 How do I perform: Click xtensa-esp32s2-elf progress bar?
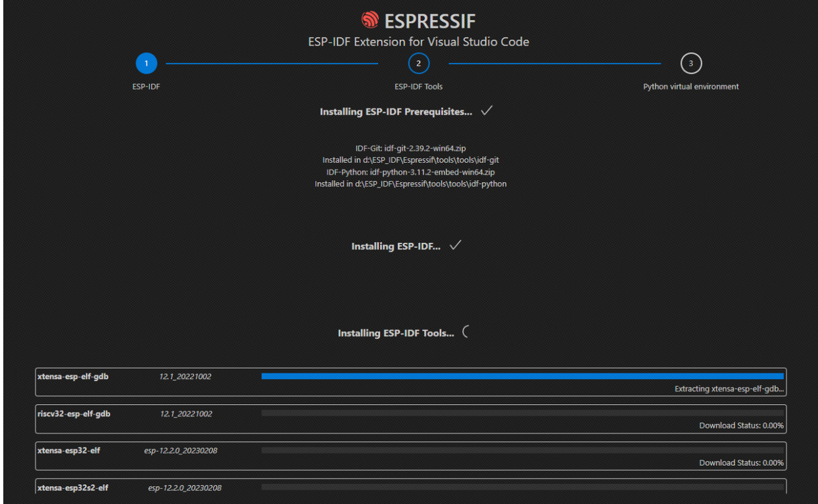(x=523, y=487)
